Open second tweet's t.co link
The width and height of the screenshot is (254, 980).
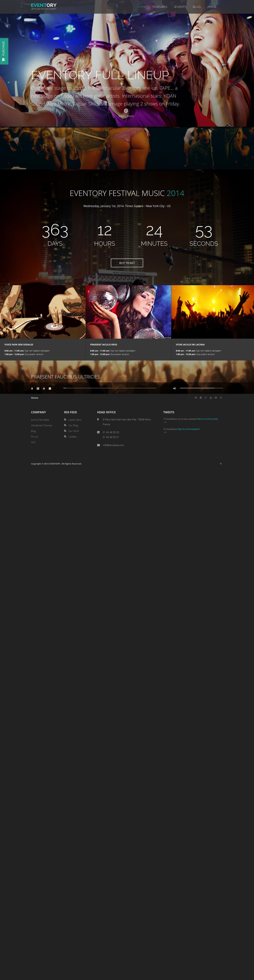(189, 429)
